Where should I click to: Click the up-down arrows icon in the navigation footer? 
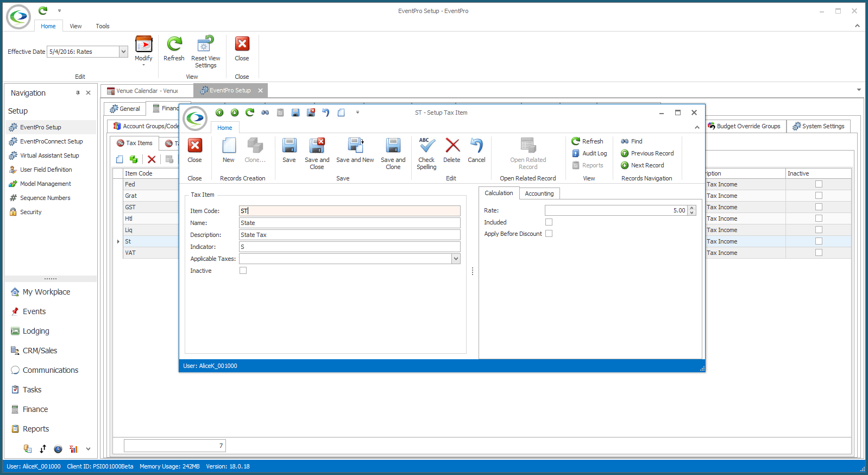click(x=43, y=449)
